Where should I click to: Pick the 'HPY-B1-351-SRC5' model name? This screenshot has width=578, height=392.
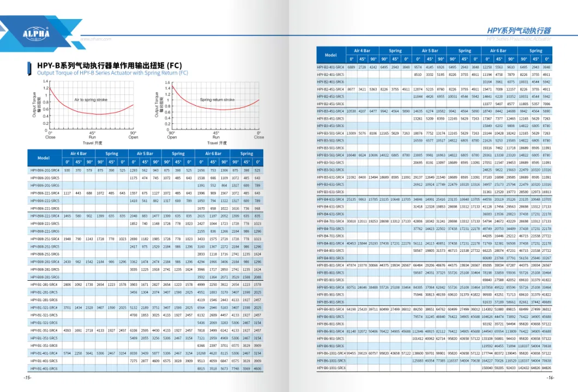44,338
